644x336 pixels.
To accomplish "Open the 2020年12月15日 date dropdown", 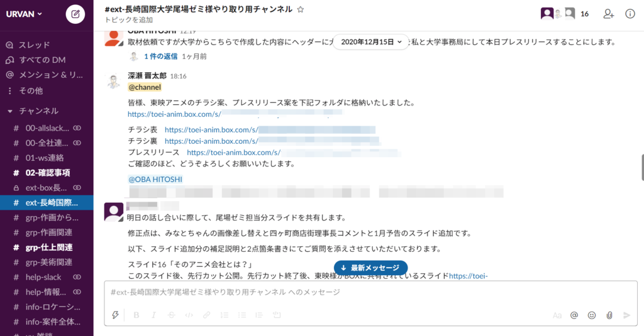I will point(371,42).
